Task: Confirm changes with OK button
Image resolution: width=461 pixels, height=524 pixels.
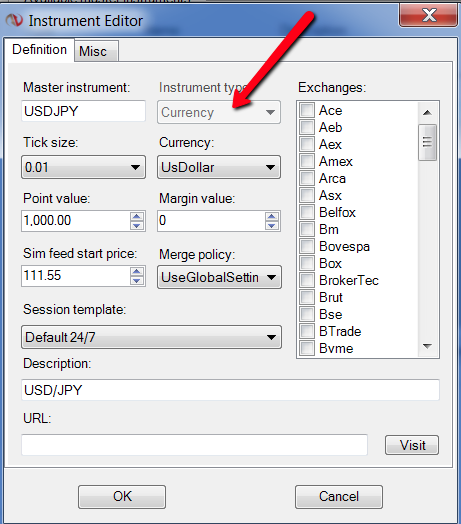Action: coord(122,497)
